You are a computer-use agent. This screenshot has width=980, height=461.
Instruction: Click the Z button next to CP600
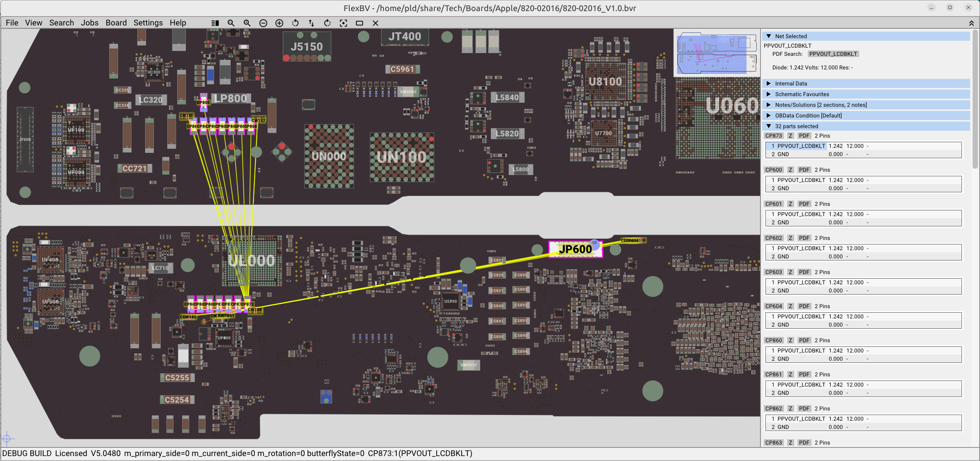point(790,170)
